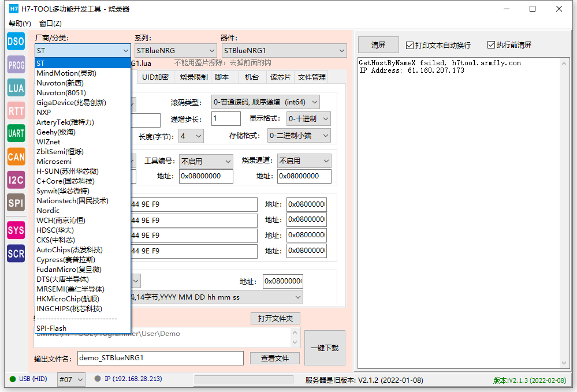Image resolution: width=577 pixels, height=392 pixels.
Task: Click the H7 application icon in title bar
Action: 14,9
